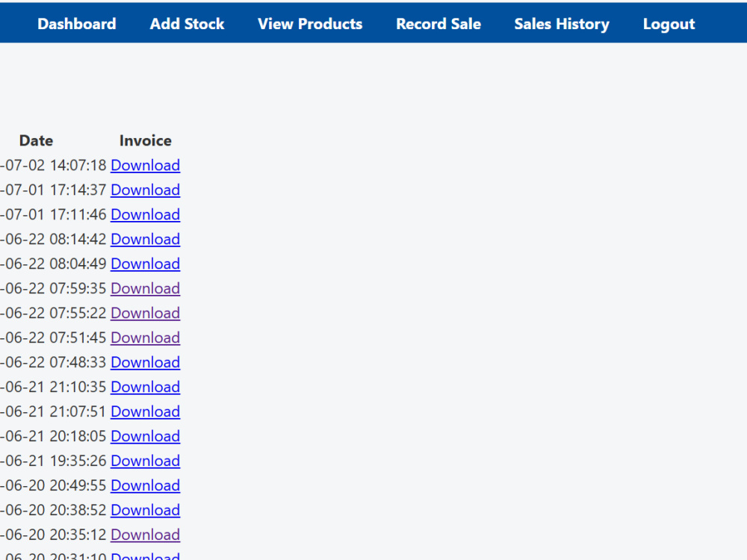Download invoice dated 06-22 07:51:45
This screenshot has width=747, height=560.
146,337
